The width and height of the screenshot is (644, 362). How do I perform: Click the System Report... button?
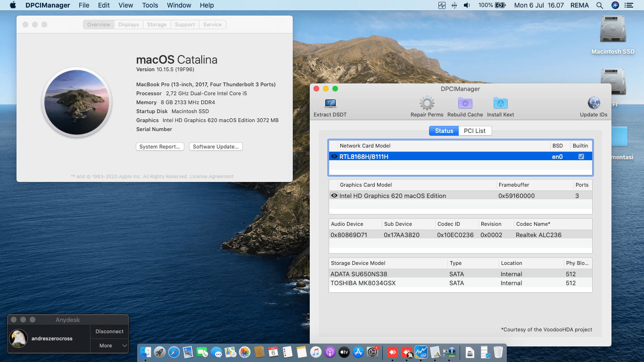point(160,147)
